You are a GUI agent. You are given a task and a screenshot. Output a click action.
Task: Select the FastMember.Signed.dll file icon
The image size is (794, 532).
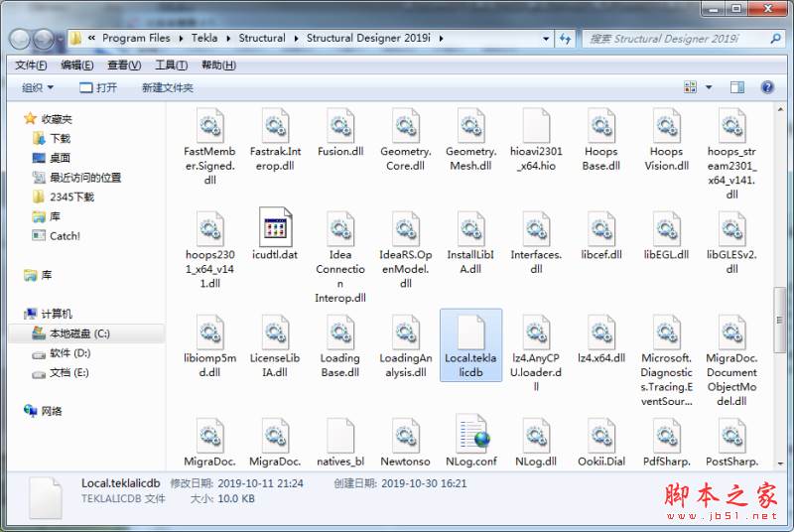pyautogui.click(x=210, y=125)
